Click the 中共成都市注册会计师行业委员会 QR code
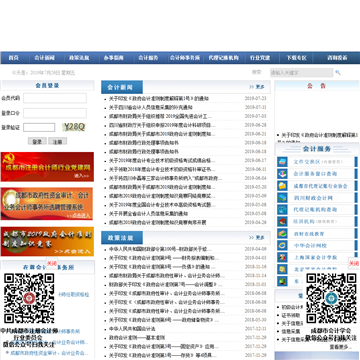360x360 pixels. [x=29, y=298]
